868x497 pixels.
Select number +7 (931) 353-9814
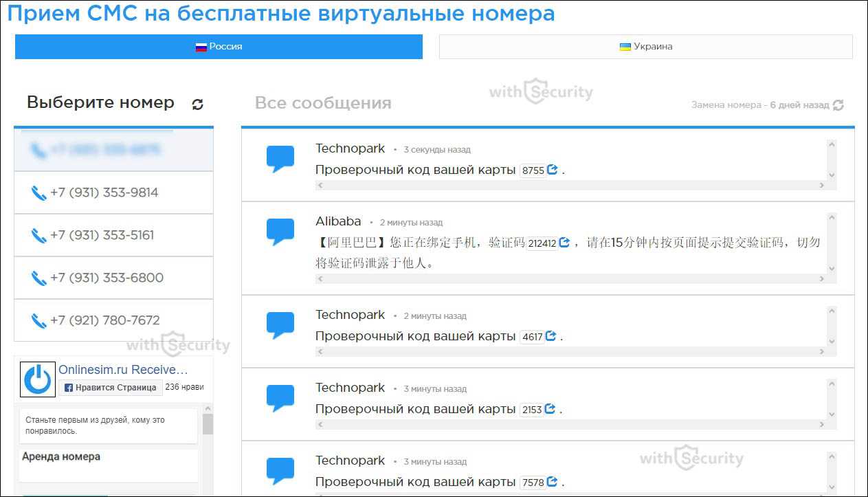pyautogui.click(x=114, y=192)
